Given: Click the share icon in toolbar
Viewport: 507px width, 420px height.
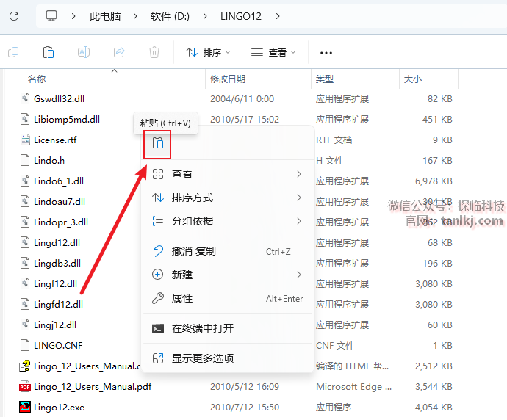Looking at the screenshot, I should tap(119, 52).
